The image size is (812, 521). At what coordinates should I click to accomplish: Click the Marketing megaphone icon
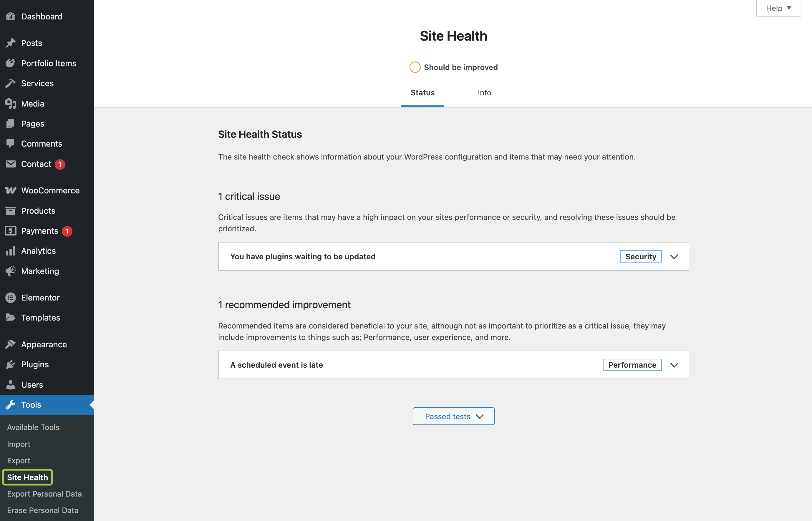pyautogui.click(x=11, y=271)
